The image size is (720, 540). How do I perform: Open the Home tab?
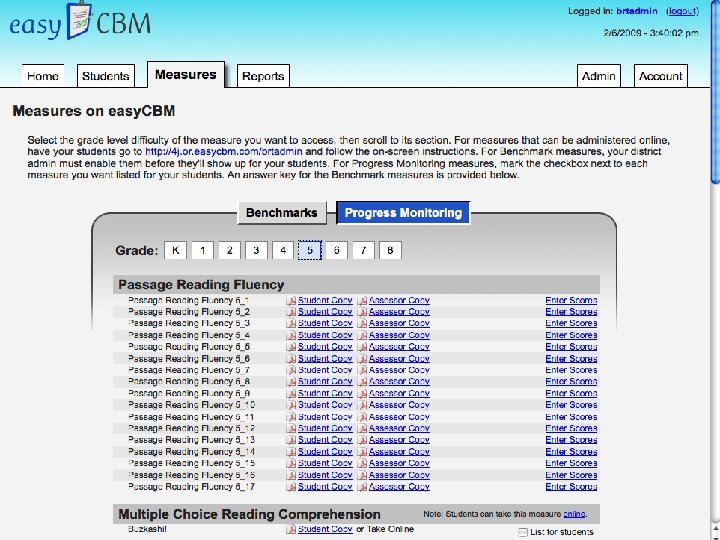43,76
